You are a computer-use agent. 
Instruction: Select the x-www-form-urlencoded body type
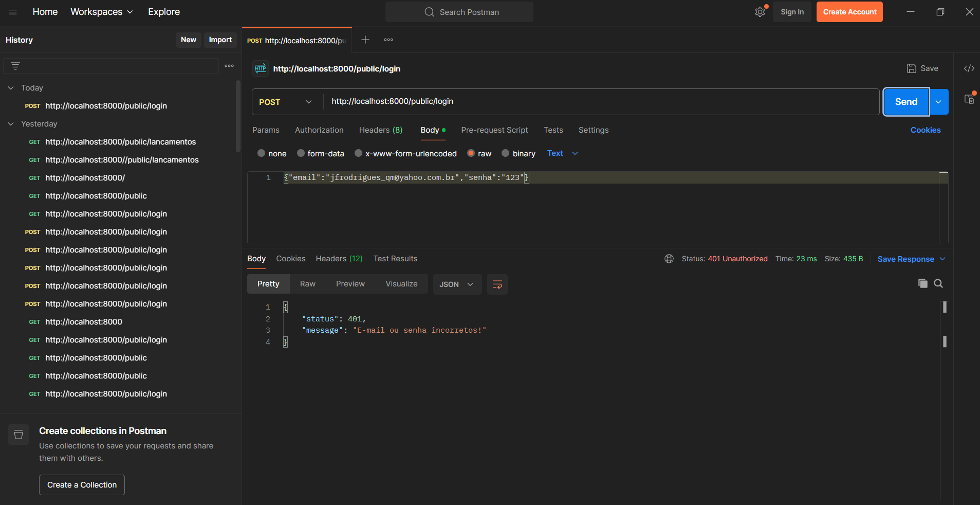(x=405, y=153)
